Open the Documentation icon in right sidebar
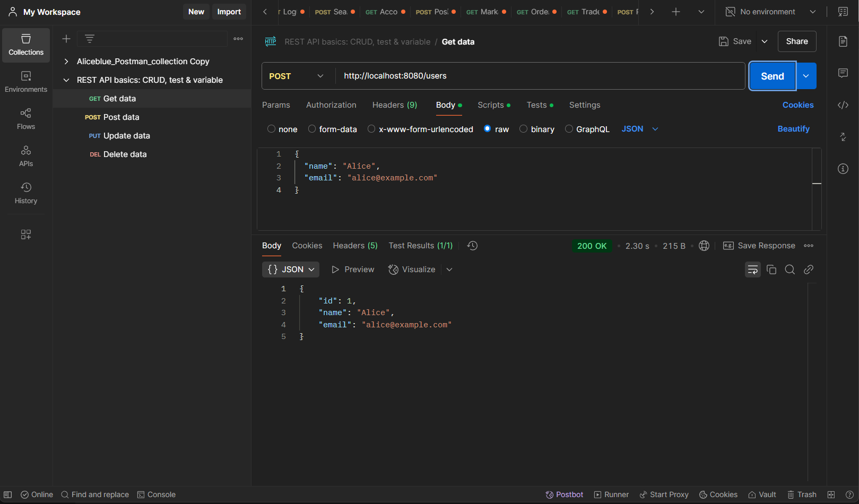 coord(843,41)
